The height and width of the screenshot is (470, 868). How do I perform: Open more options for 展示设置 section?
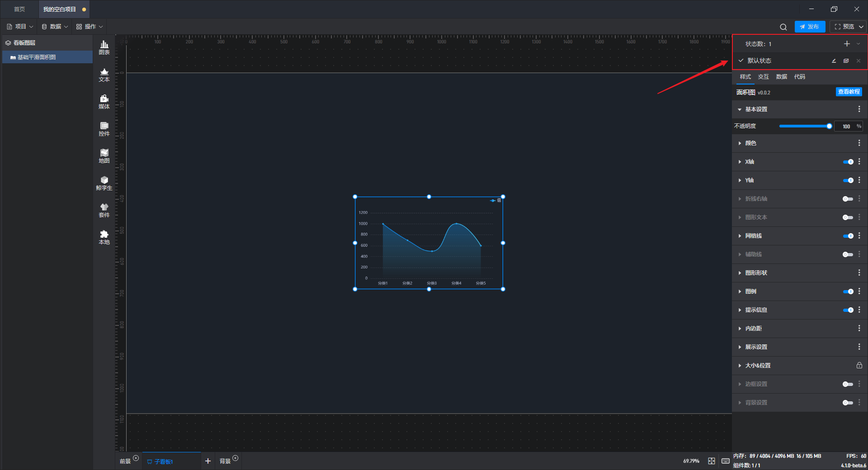[859, 347]
